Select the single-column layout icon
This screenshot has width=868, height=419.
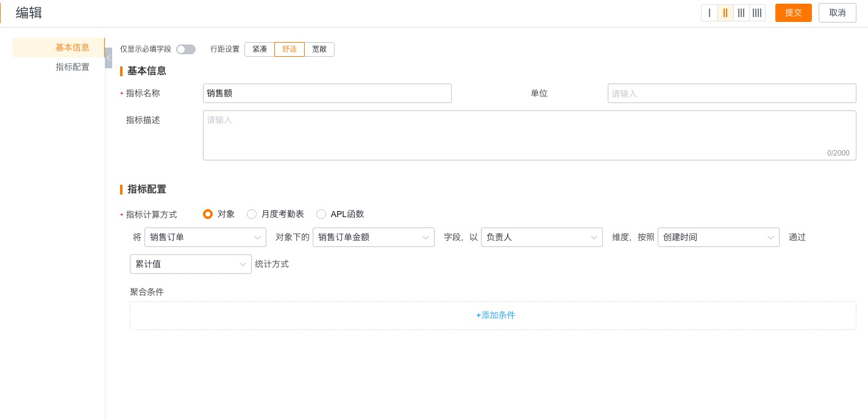(x=710, y=13)
